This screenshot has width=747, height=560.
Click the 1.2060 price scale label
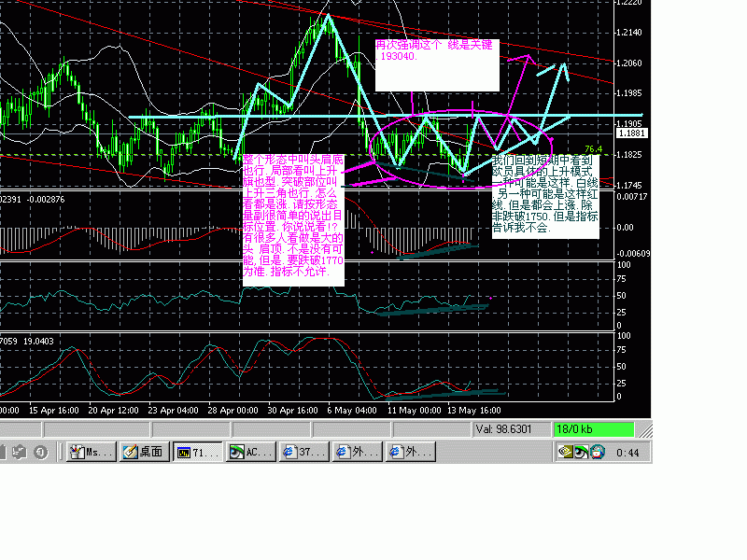628,63
